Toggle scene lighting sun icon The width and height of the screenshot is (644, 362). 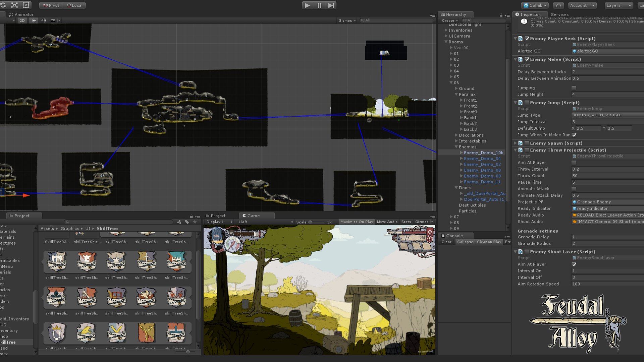[34, 20]
